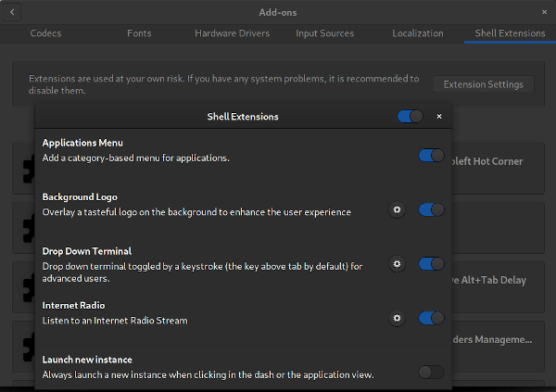This screenshot has height=392, width=556.
Task: Turn off the Background Logo extension
Action: (x=431, y=210)
